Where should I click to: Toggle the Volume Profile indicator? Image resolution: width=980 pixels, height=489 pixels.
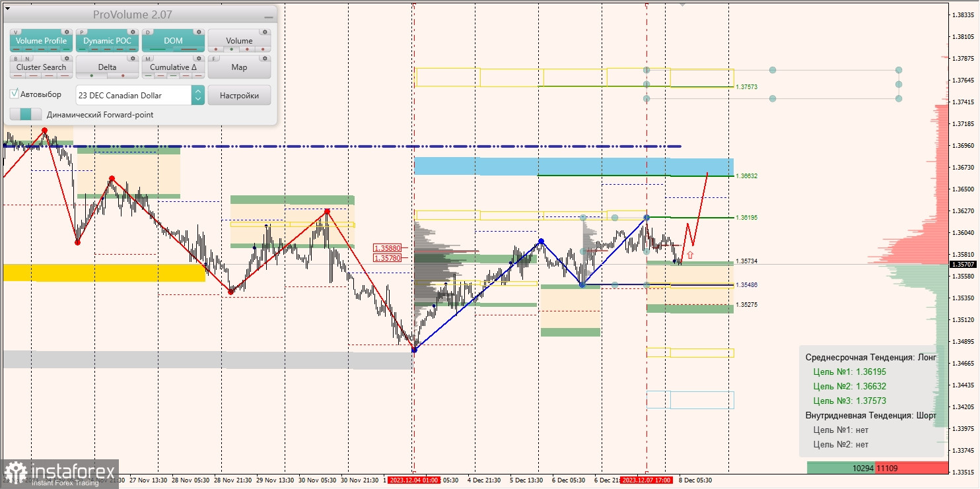point(41,41)
